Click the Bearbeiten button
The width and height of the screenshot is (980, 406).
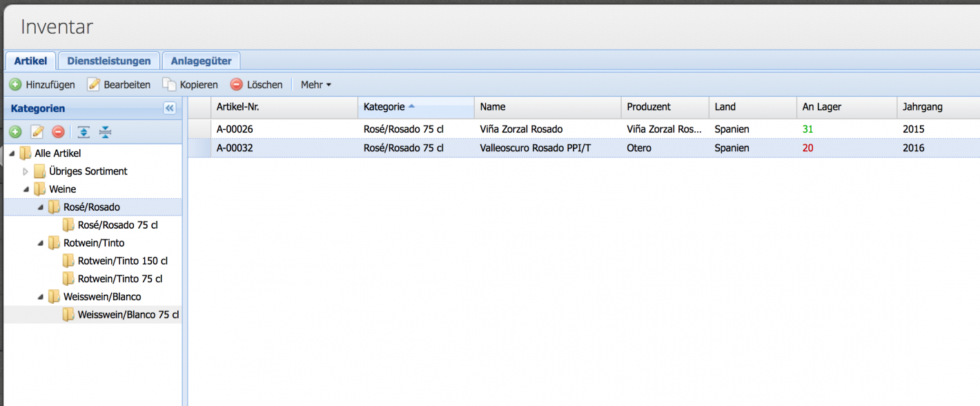pos(119,84)
